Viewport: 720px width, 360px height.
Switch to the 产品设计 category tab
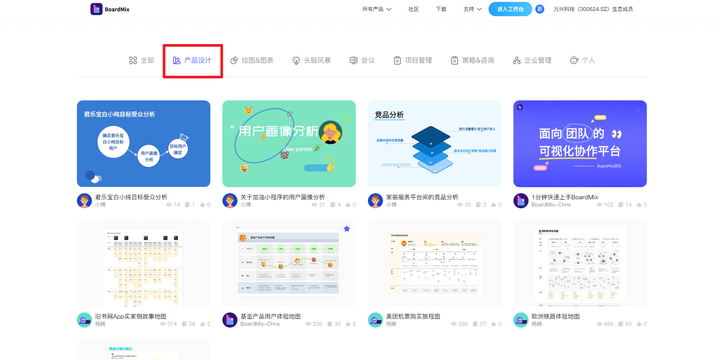click(x=192, y=60)
